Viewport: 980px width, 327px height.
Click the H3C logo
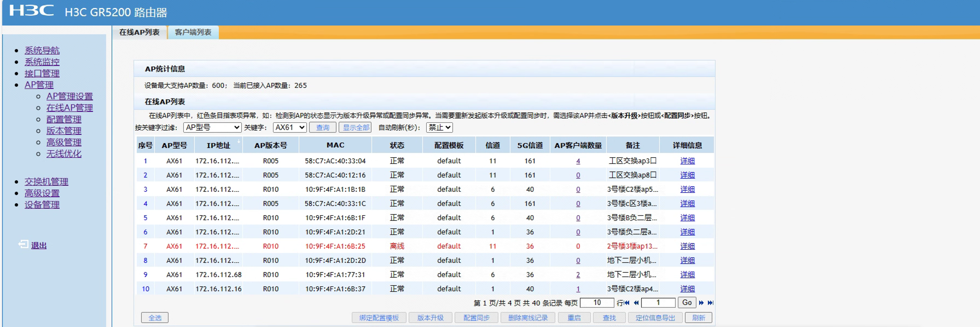click(31, 11)
